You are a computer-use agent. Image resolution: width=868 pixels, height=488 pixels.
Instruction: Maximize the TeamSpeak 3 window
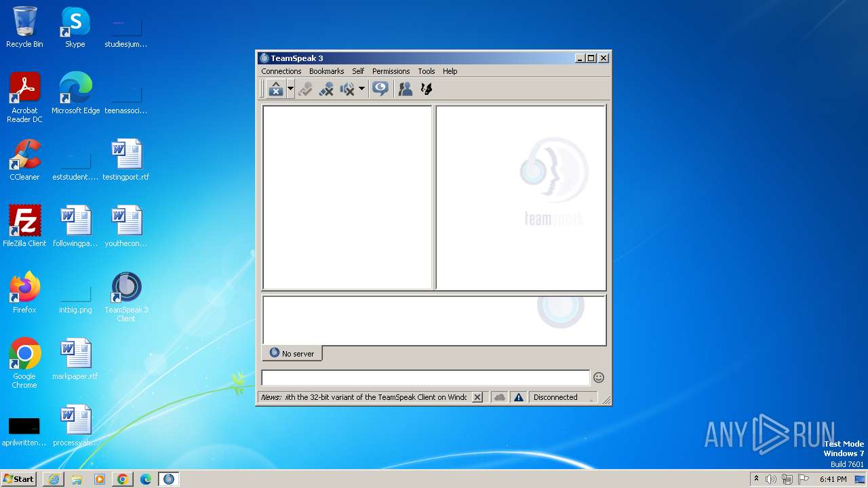tap(591, 58)
